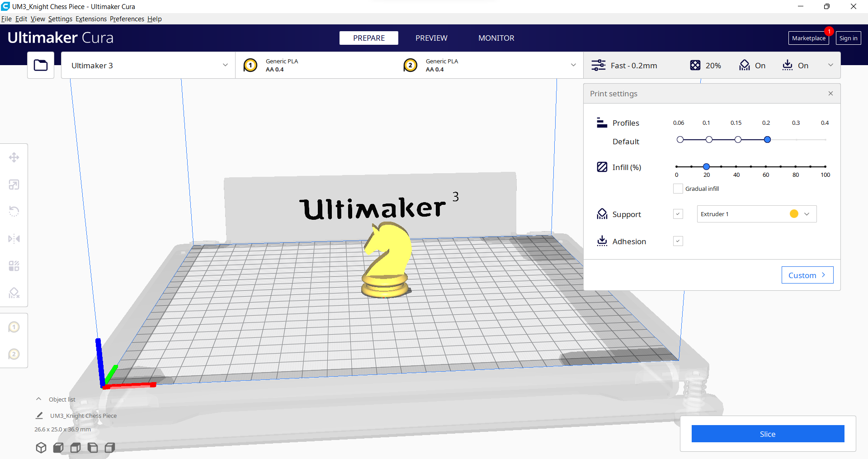The image size is (868, 459).
Task: Click Sign in button
Action: (848, 38)
